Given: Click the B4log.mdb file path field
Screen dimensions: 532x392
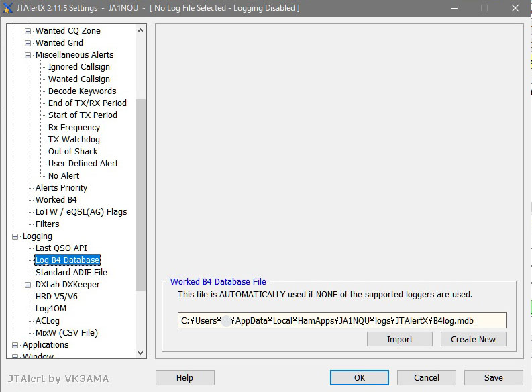Looking at the screenshot, I should coord(341,320).
